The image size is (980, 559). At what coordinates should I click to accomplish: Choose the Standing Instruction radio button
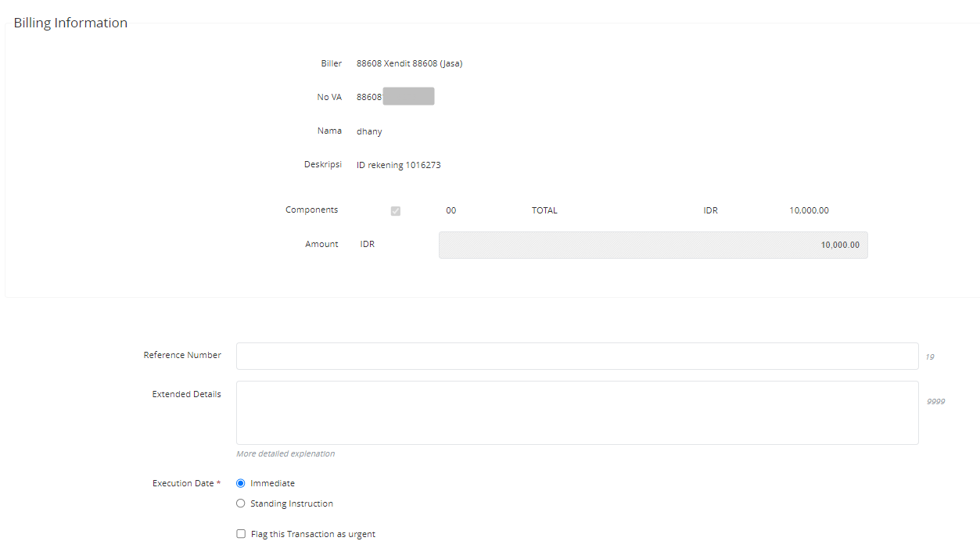pyautogui.click(x=241, y=503)
